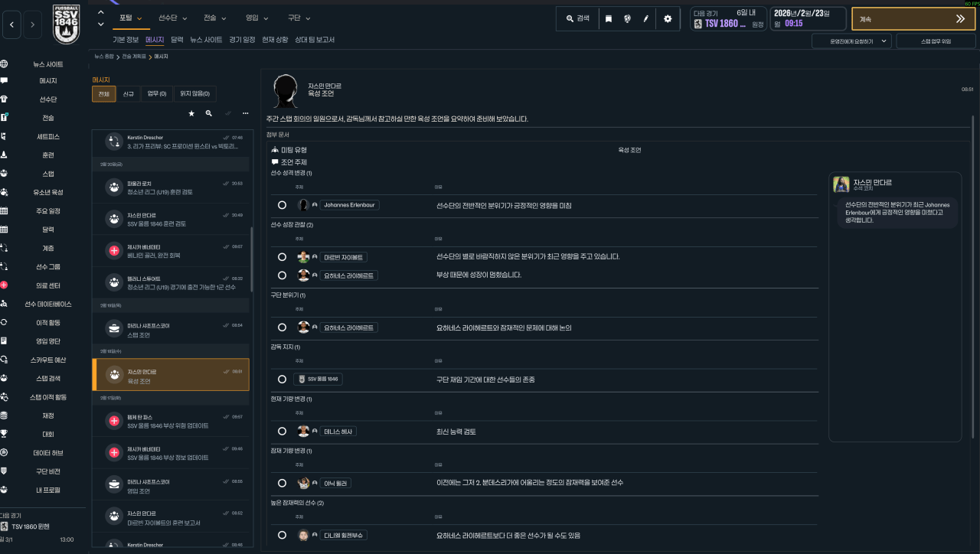Viewport: 980px width, 554px height.
Task: Open the globe icon in top toolbar
Action: click(627, 18)
